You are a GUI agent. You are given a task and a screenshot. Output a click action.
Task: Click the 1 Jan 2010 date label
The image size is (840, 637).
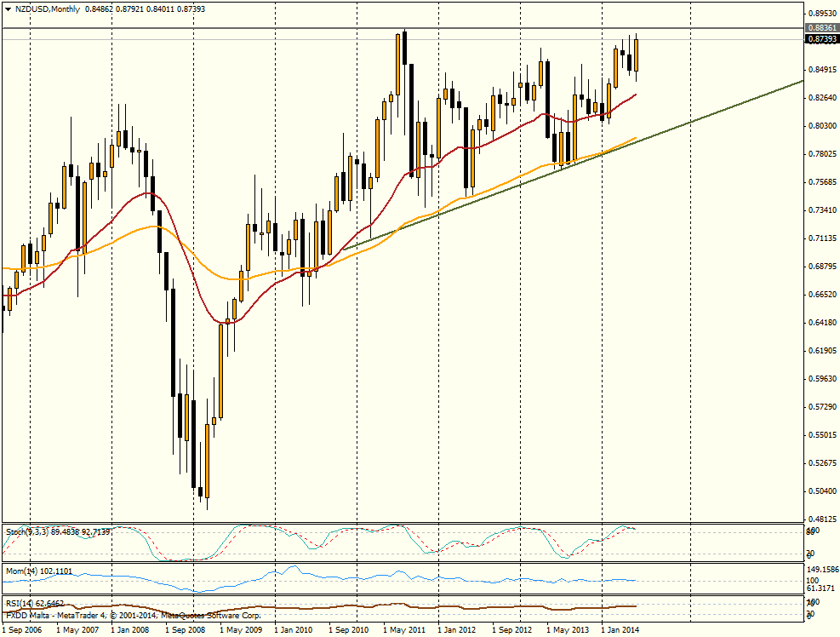coord(294,630)
